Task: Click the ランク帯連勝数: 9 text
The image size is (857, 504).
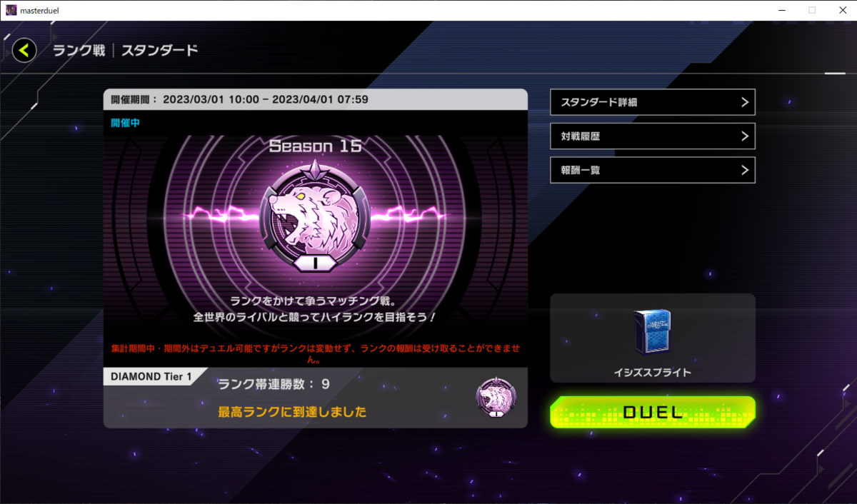Action: (274, 384)
